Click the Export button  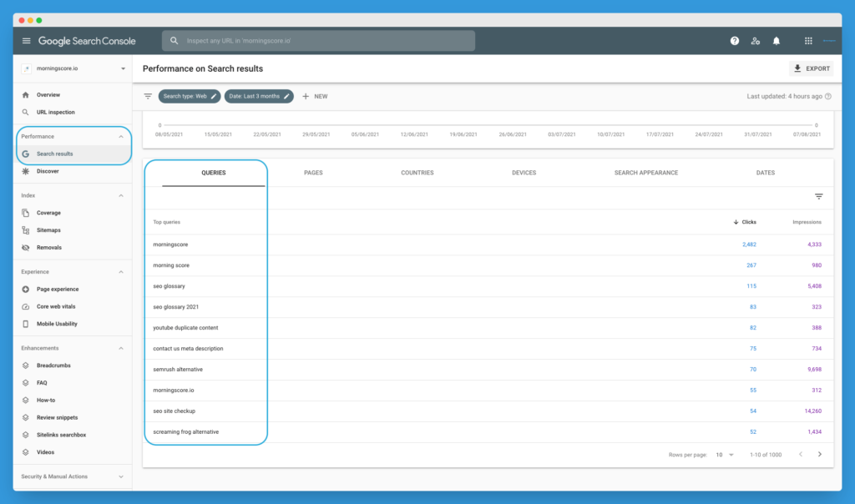[x=811, y=68]
